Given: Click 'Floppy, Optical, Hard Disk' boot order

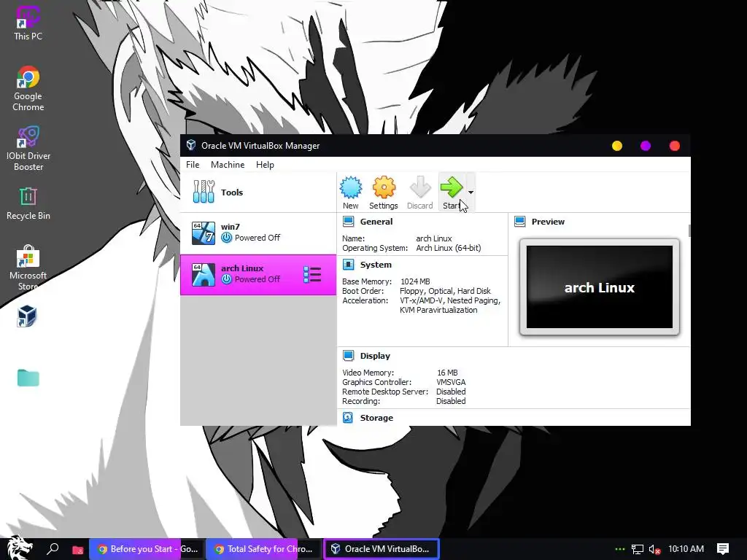Looking at the screenshot, I should (445, 291).
